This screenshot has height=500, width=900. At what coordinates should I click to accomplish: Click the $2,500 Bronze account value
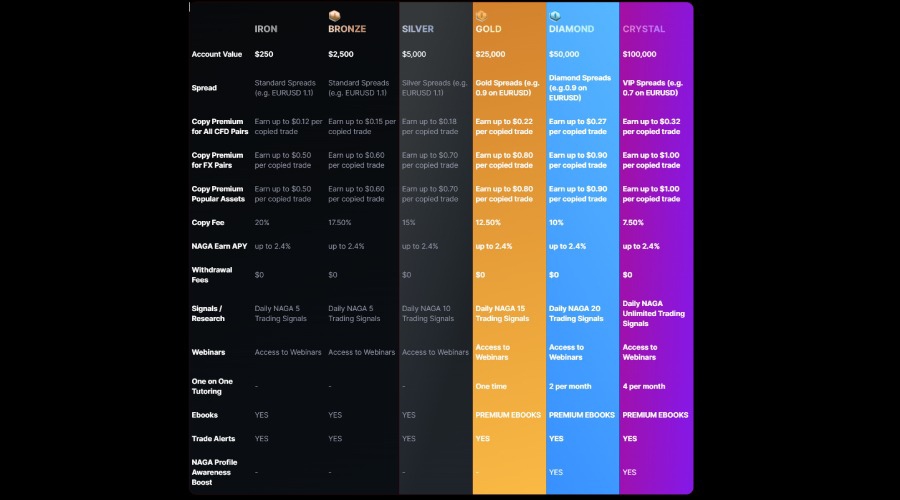click(340, 54)
